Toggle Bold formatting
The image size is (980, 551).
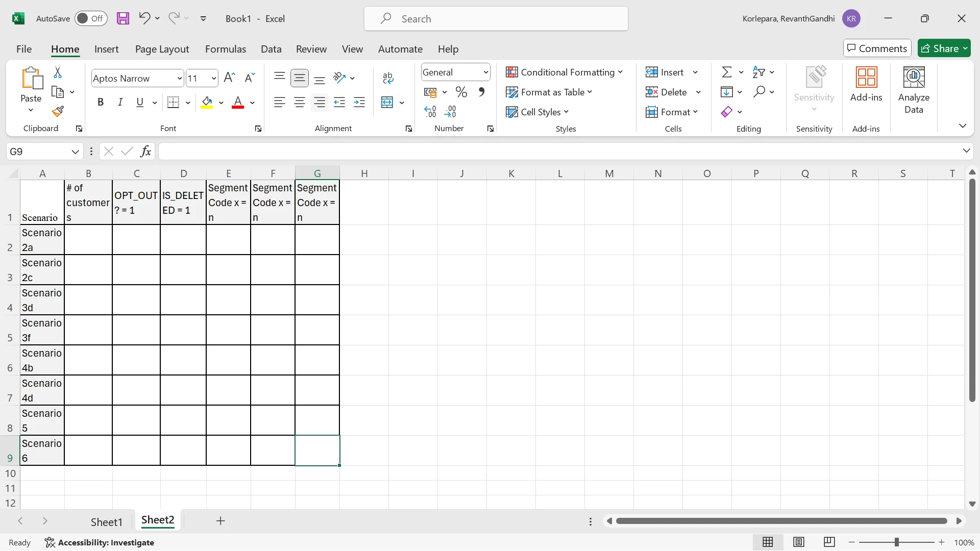pos(101,103)
